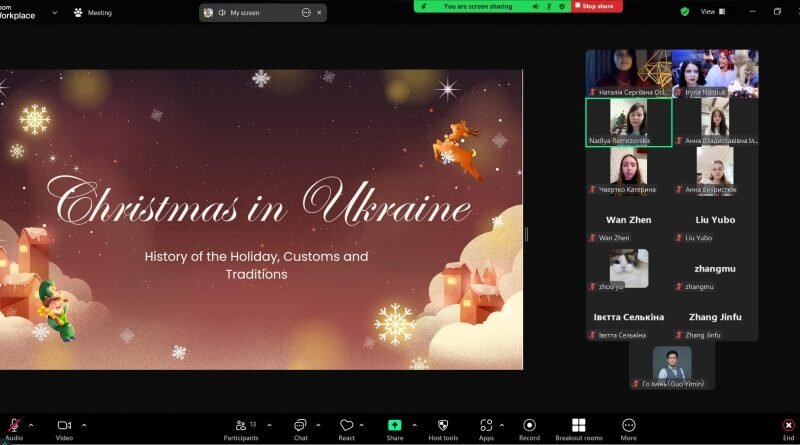Select Nadiya Remezovska's video thumbnail
800x445 pixels.
click(x=629, y=122)
